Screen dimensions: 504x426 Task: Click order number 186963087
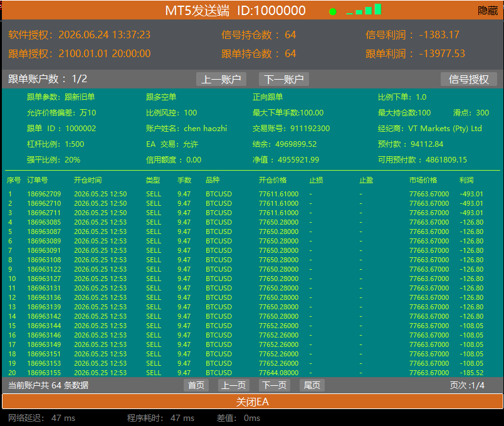44,232
